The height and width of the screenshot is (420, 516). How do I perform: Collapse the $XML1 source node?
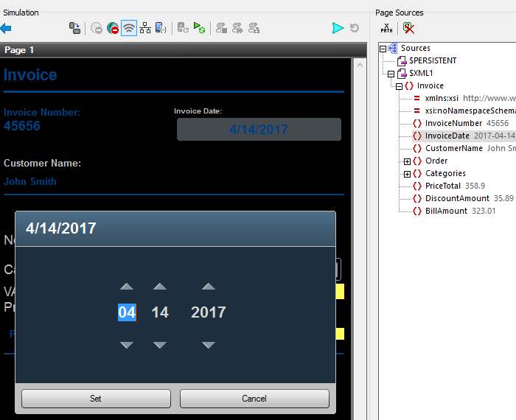(x=391, y=74)
